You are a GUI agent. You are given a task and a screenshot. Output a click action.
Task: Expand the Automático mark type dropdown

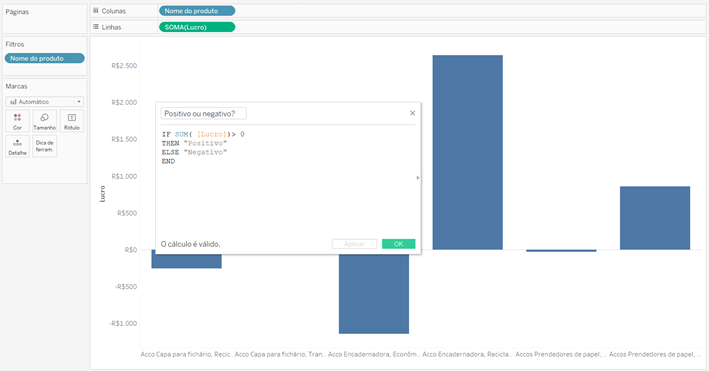tap(79, 102)
